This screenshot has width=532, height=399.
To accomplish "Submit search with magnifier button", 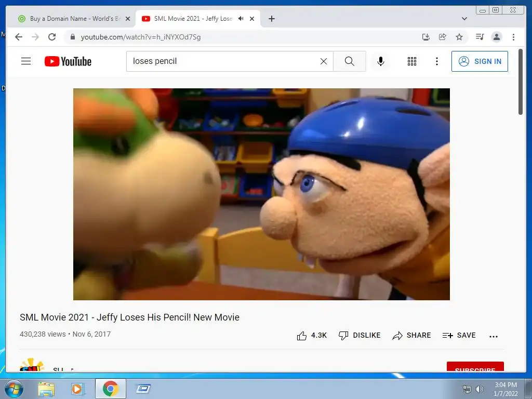I will tap(350, 61).
